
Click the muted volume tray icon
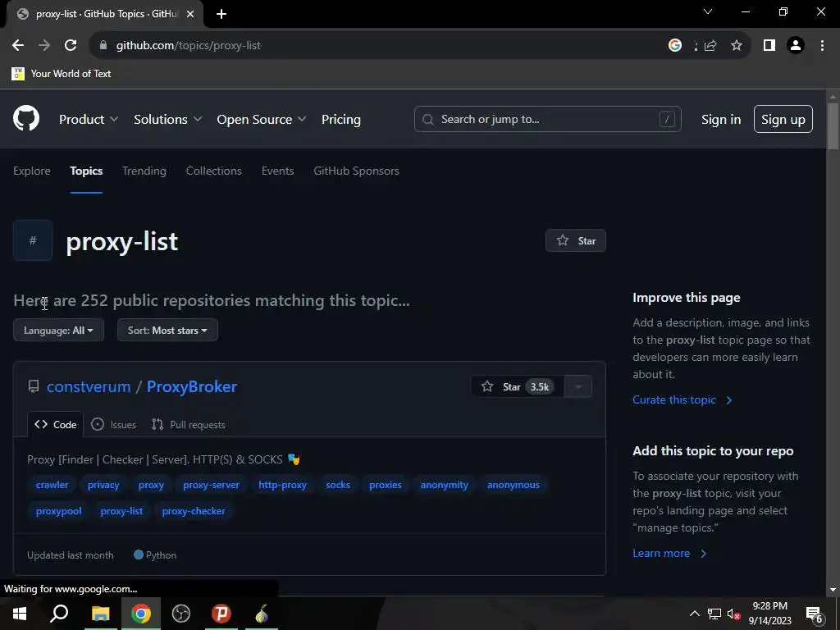coord(733,614)
